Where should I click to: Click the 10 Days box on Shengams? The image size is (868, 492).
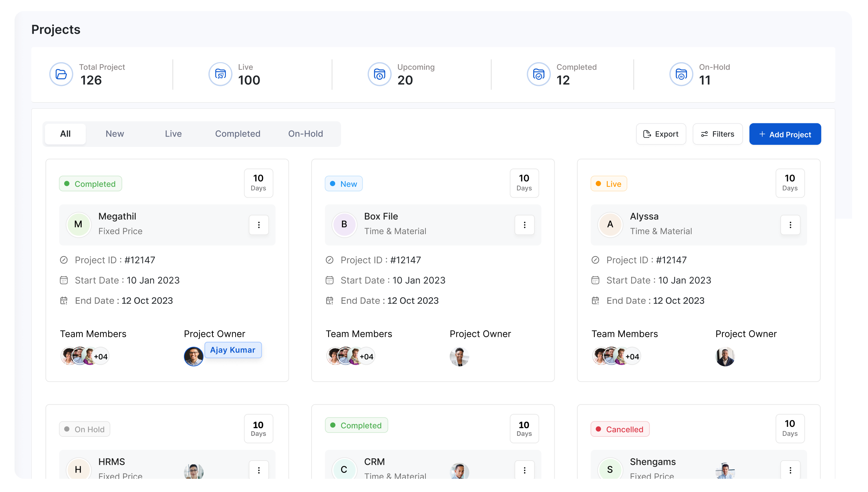coord(790,429)
